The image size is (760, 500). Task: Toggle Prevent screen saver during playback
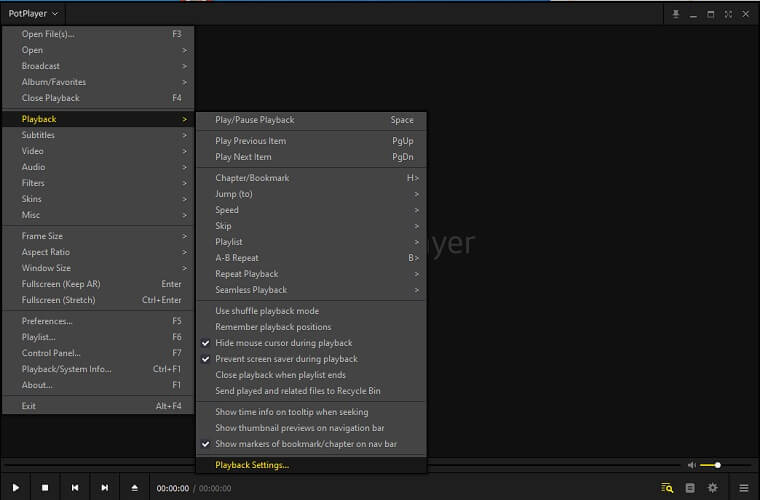point(311,359)
